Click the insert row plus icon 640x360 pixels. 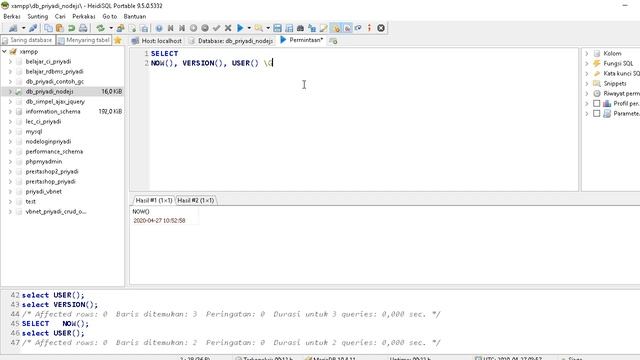tap(193, 28)
